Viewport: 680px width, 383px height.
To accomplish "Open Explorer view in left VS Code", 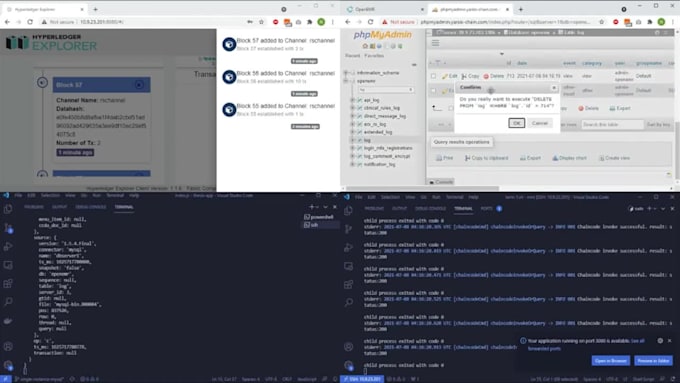I will (x=8, y=209).
